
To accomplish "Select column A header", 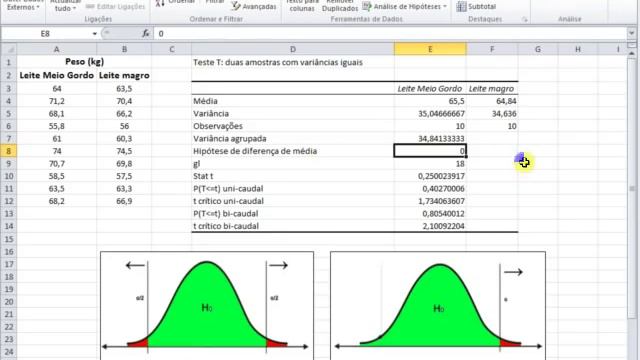I will pos(56,49).
